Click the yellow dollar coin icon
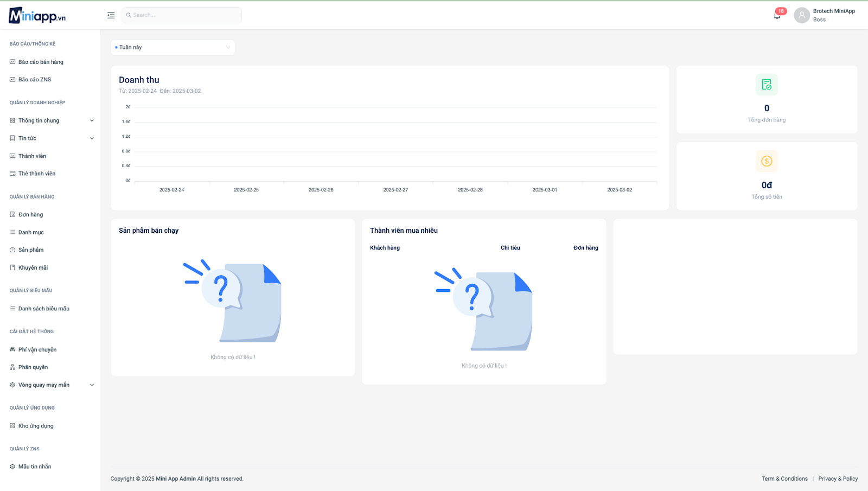 [x=767, y=161]
